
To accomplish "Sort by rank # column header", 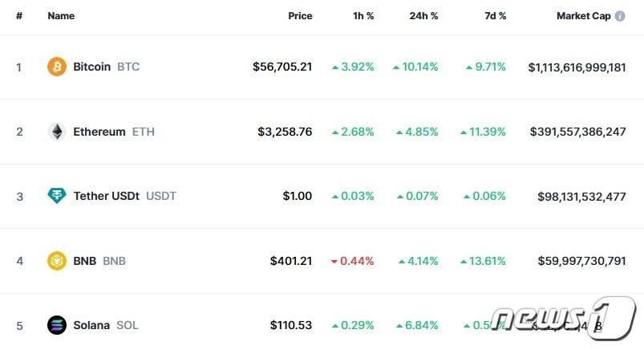I will tap(19, 16).
